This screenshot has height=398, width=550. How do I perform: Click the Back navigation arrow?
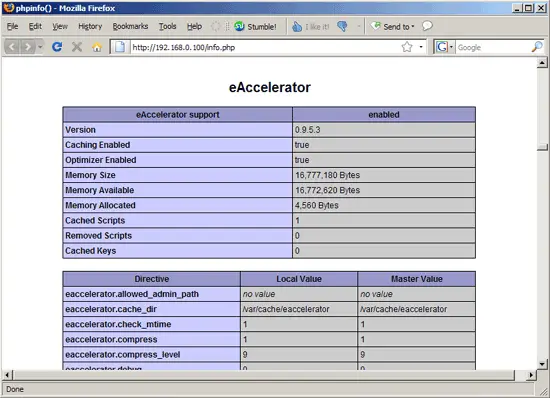[x=12, y=47]
